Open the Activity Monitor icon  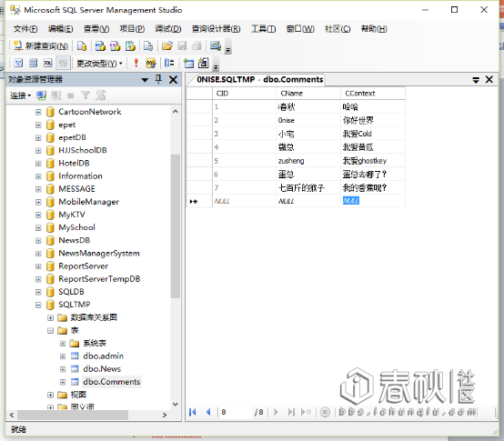click(216, 46)
